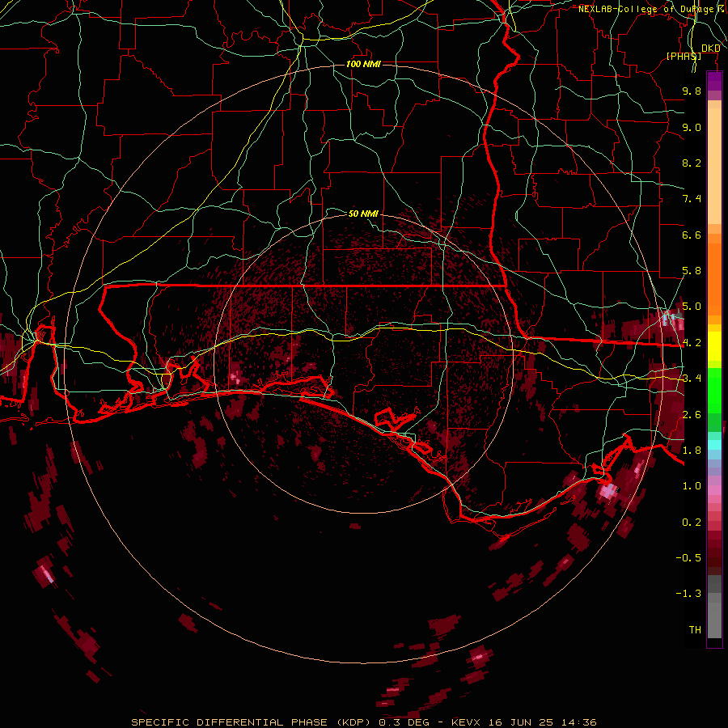Pick the yellow band on the color bar
Image resolution: width=728 pixels, height=728 pixels.
(714, 346)
